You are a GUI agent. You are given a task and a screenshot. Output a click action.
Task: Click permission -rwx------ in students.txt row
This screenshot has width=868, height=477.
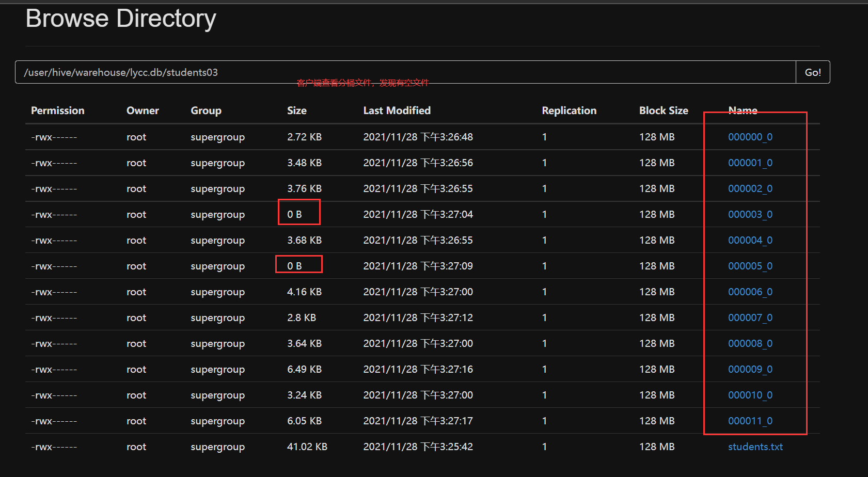(x=54, y=447)
